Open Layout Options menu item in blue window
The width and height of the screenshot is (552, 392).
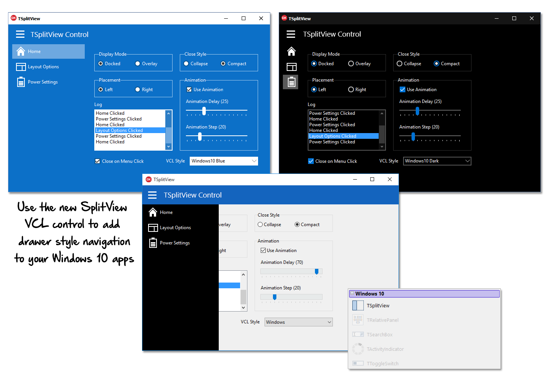[48, 67]
